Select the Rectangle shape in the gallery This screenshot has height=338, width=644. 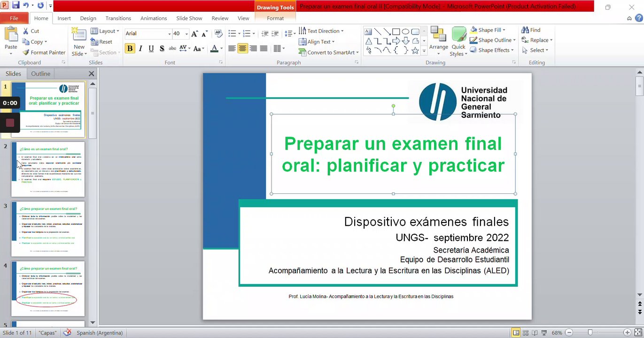(x=396, y=32)
